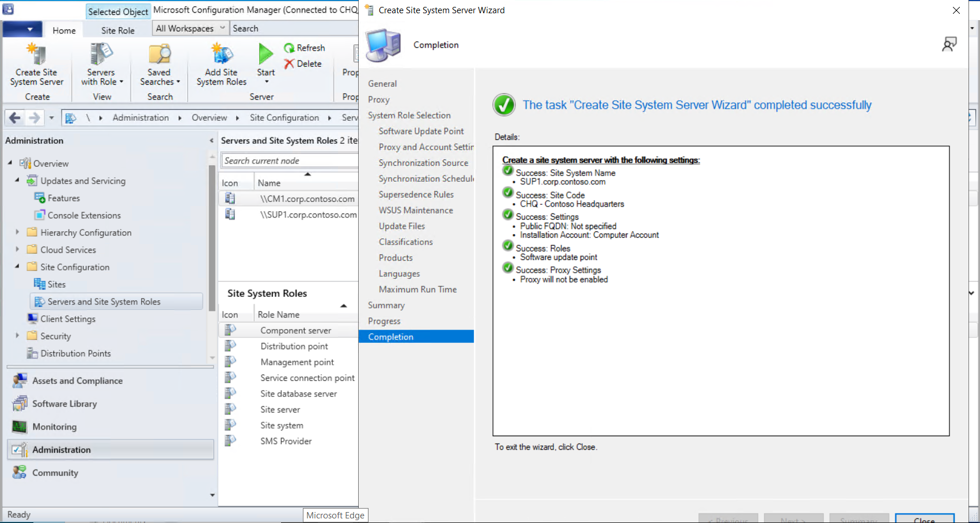Select the Software Update Point wizard step
Image resolution: width=980 pixels, height=523 pixels.
421,131
